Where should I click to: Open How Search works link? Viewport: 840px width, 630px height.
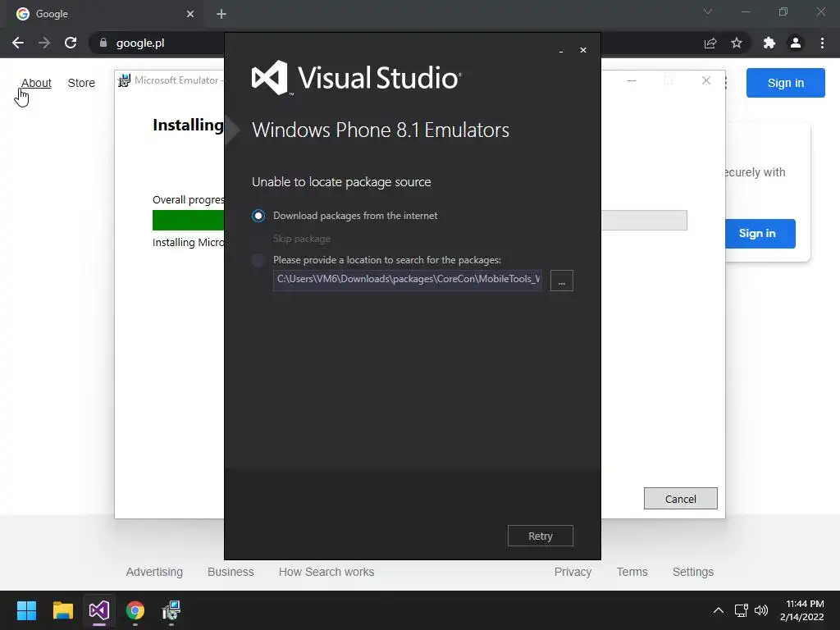[326, 572]
